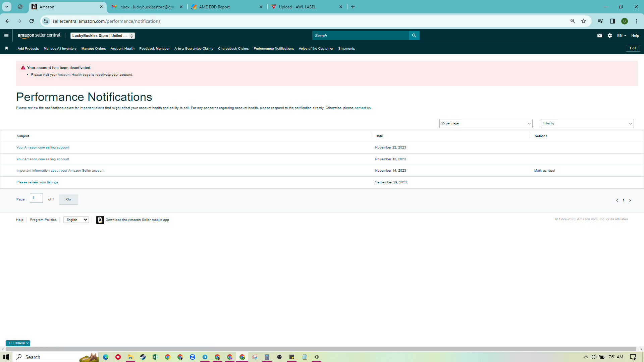Open the Chrome side panel icon
The height and width of the screenshot is (362, 644).
(612, 21)
